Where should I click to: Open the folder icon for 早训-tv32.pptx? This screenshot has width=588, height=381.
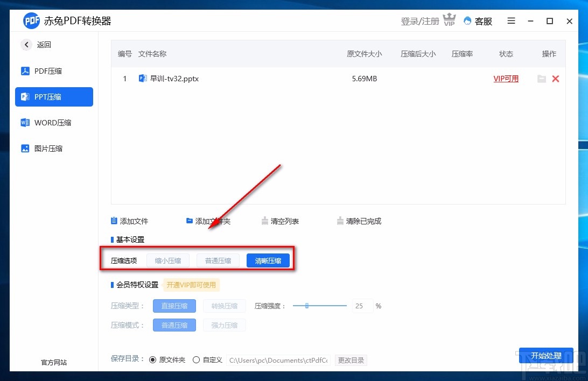pos(542,79)
